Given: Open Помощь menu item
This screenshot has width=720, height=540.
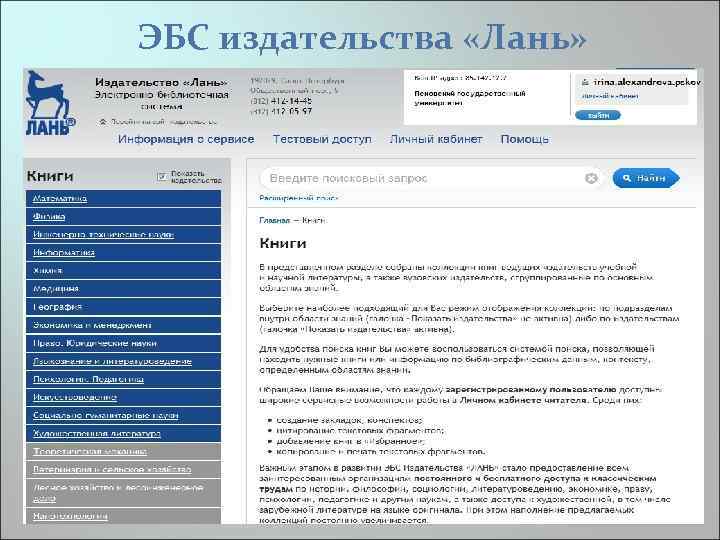Looking at the screenshot, I should [x=524, y=139].
